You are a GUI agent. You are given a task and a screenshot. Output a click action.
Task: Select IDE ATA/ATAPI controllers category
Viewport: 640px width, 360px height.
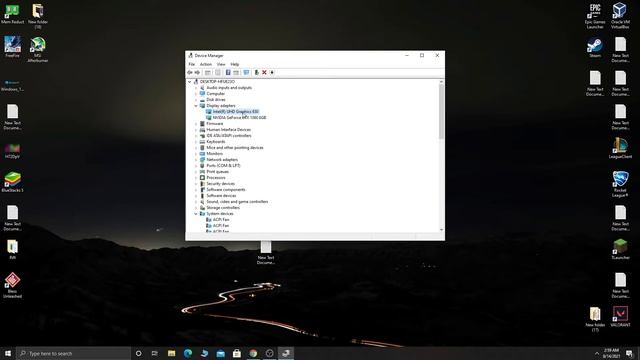click(x=229, y=136)
